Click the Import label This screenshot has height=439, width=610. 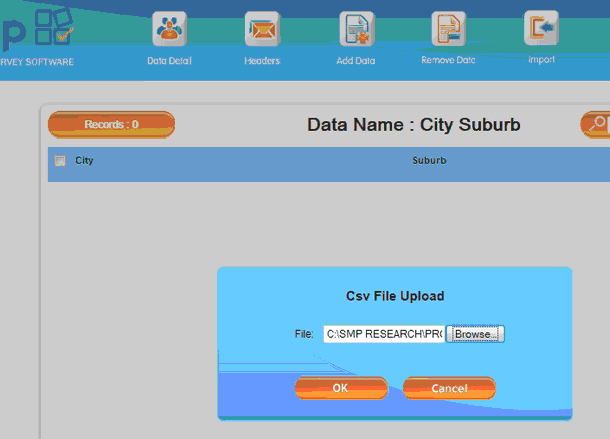(541, 60)
